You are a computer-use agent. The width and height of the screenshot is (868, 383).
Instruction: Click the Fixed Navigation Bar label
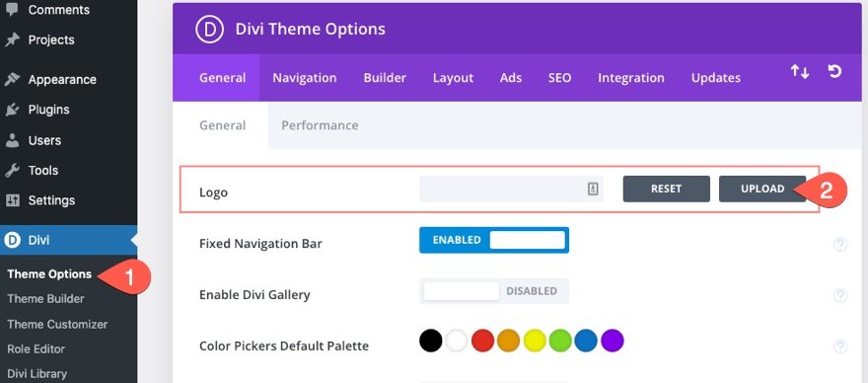click(x=260, y=244)
